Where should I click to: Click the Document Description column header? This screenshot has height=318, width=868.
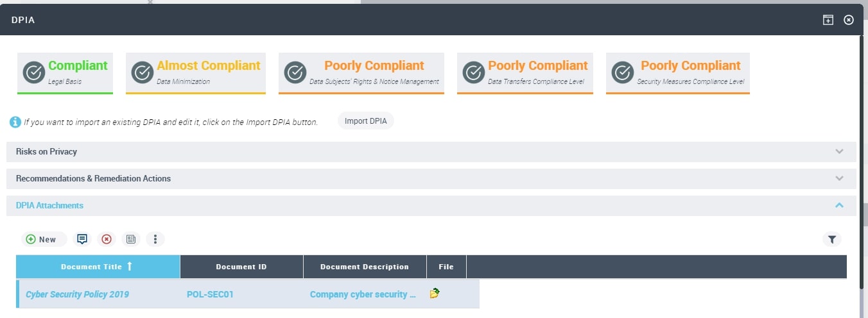(365, 267)
